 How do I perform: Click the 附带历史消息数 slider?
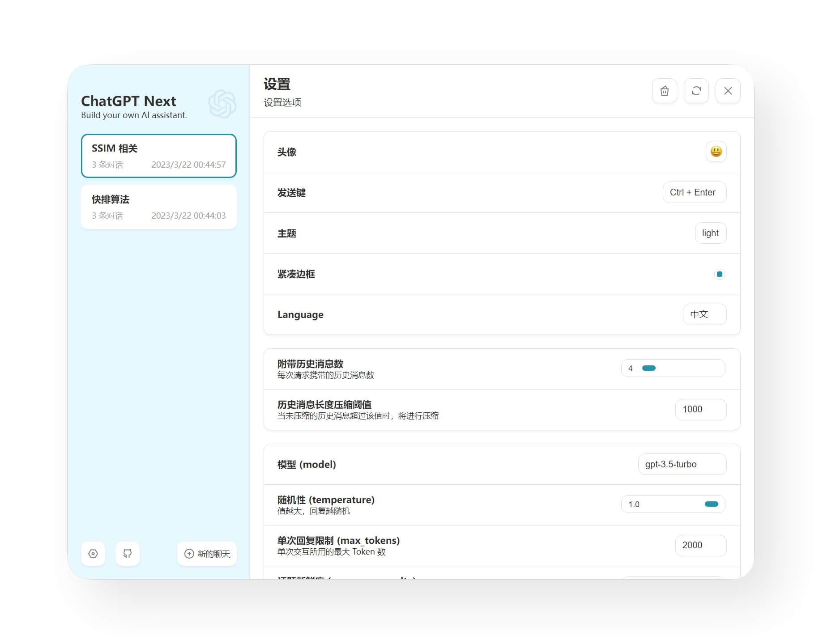click(x=681, y=368)
